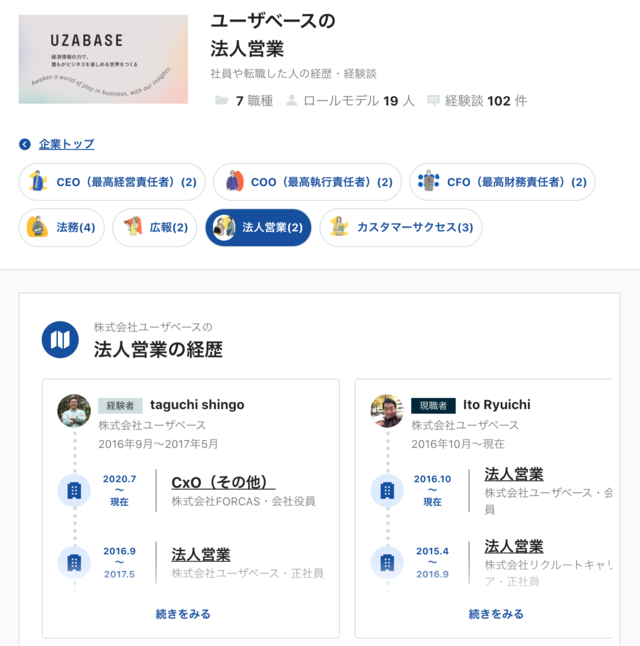640x646 pixels.
Task: Open Ito Ryuichi's 2015.4 法人営業 entry
Action: point(514,546)
